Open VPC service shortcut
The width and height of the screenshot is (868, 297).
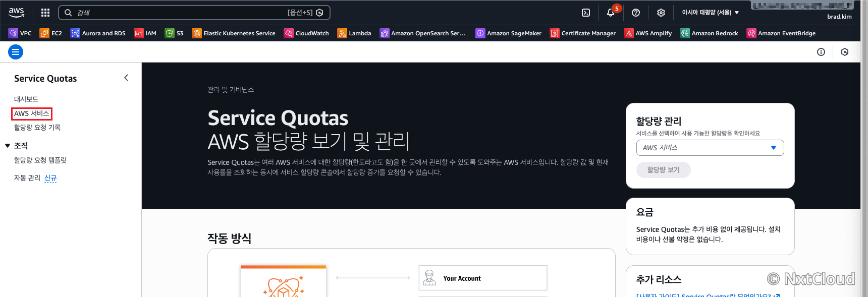[x=20, y=33]
